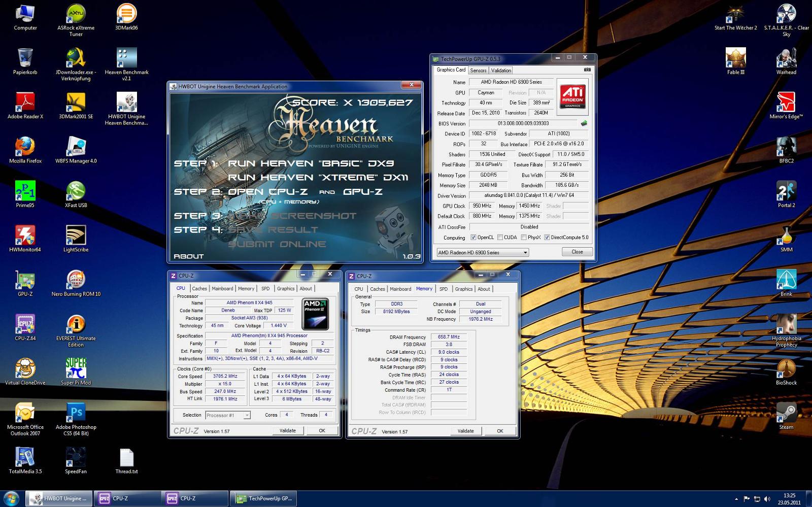The height and width of the screenshot is (507, 812).
Task: Toggle CUDA checkbox in GPU-Z
Action: click(x=500, y=237)
